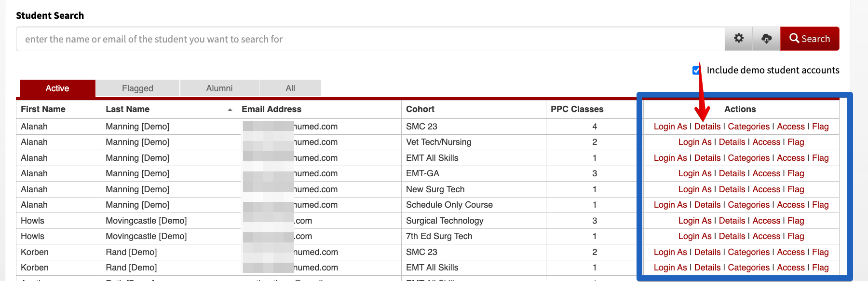
Task: Select the Active tab
Action: pos(57,88)
